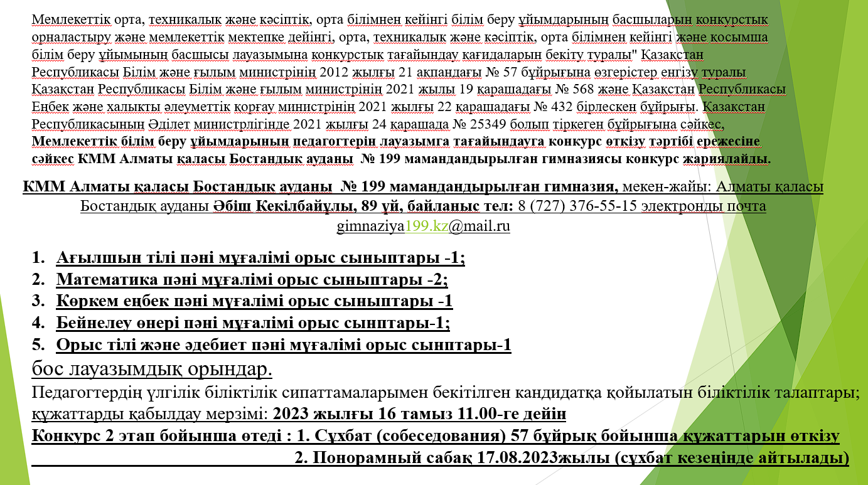The height and width of the screenshot is (485, 868).
Task: Click the gimnaziya199.kz@mail.ru email link
Action: pos(423,227)
